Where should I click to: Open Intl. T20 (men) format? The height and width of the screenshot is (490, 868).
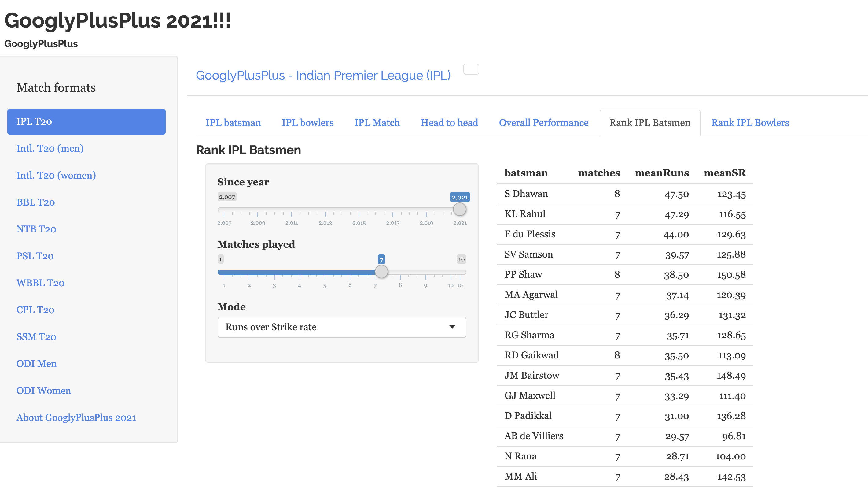tap(50, 148)
